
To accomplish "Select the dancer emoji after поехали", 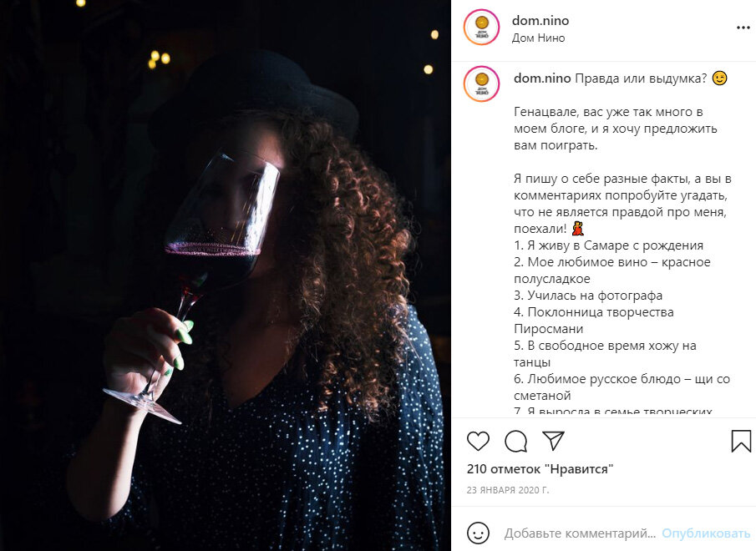I will (x=577, y=228).
